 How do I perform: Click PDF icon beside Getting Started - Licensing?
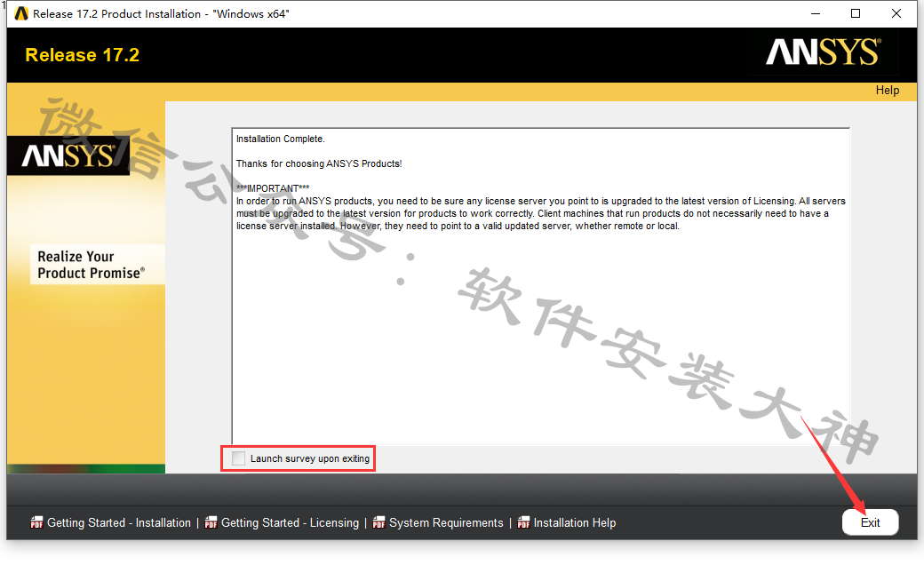click(x=211, y=522)
